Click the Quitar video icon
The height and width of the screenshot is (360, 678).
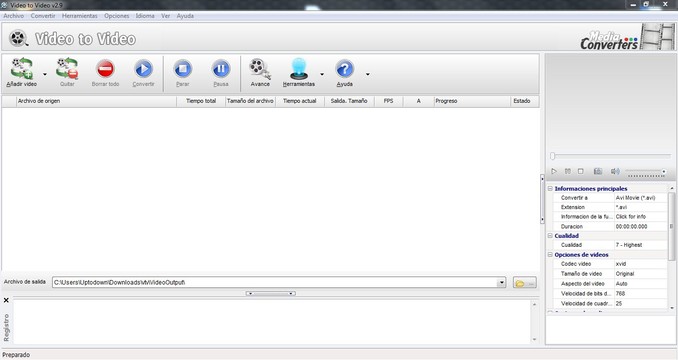pos(67,68)
